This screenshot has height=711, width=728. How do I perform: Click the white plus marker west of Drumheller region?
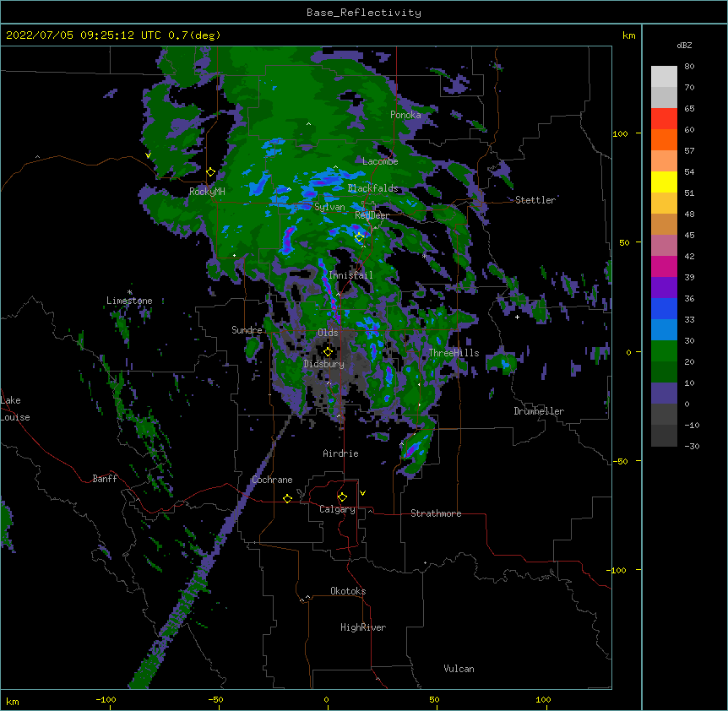tap(517, 317)
